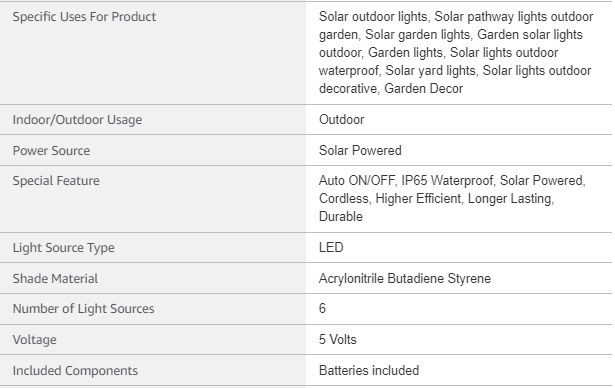Click the Number of Light Sources label

[x=84, y=309]
